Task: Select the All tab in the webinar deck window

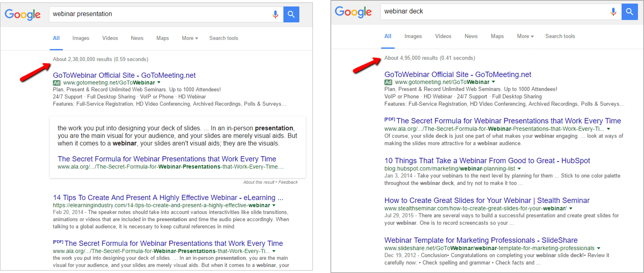Action: click(388, 36)
